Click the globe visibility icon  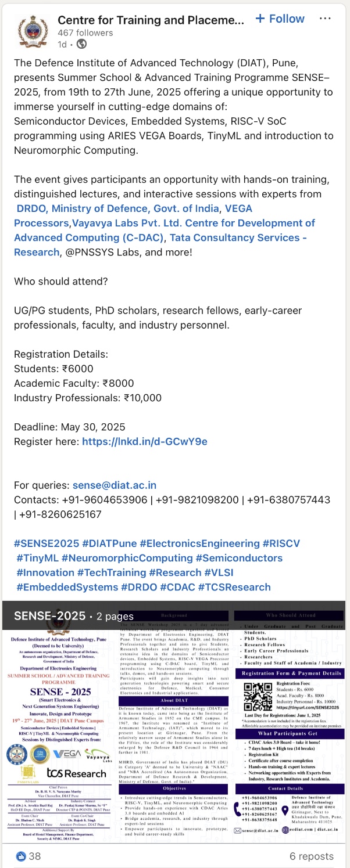click(82, 44)
